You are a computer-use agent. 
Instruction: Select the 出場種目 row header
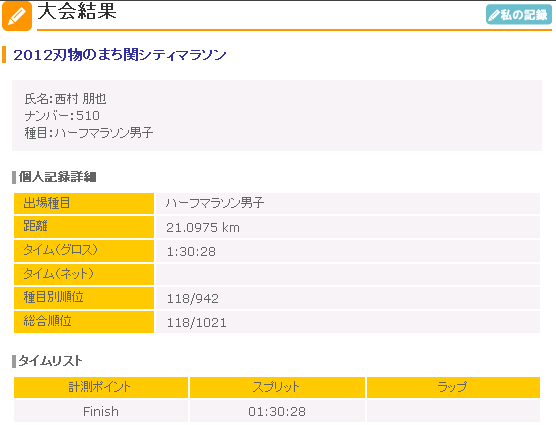coord(84,203)
